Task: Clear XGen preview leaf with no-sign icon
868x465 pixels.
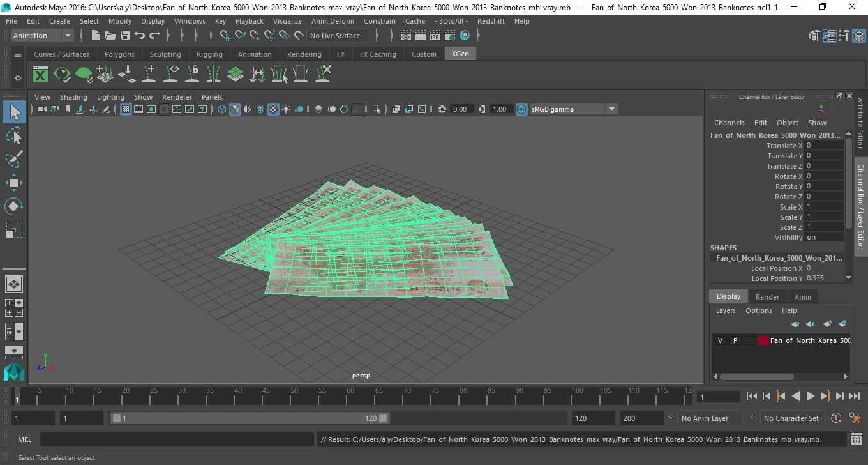Action: point(84,75)
